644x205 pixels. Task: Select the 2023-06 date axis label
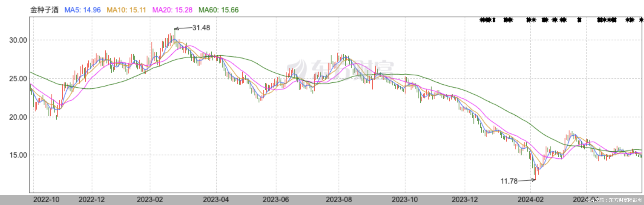click(276, 200)
